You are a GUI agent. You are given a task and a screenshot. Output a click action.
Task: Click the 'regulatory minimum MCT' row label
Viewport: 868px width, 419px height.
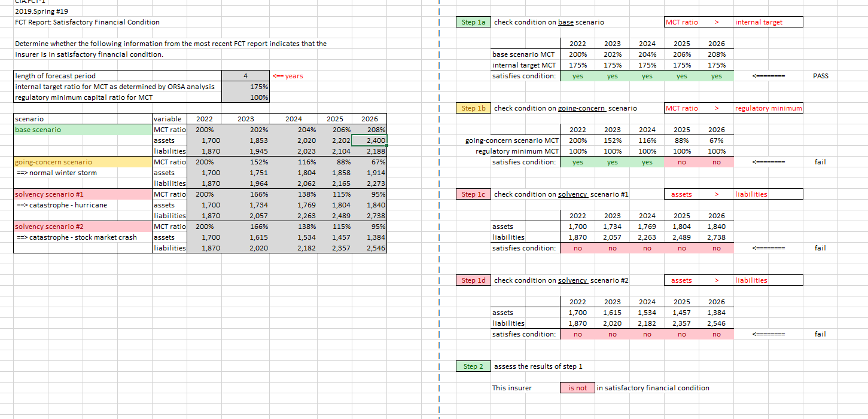click(x=517, y=151)
